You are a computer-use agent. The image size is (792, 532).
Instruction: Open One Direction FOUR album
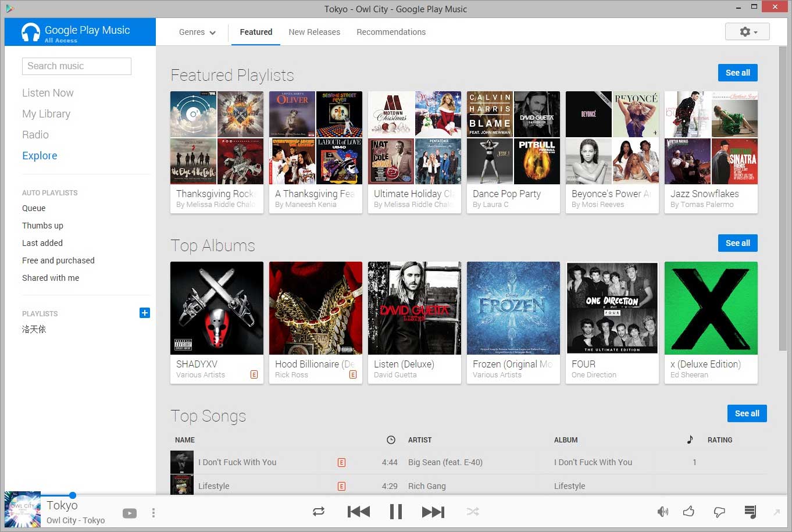612,323
